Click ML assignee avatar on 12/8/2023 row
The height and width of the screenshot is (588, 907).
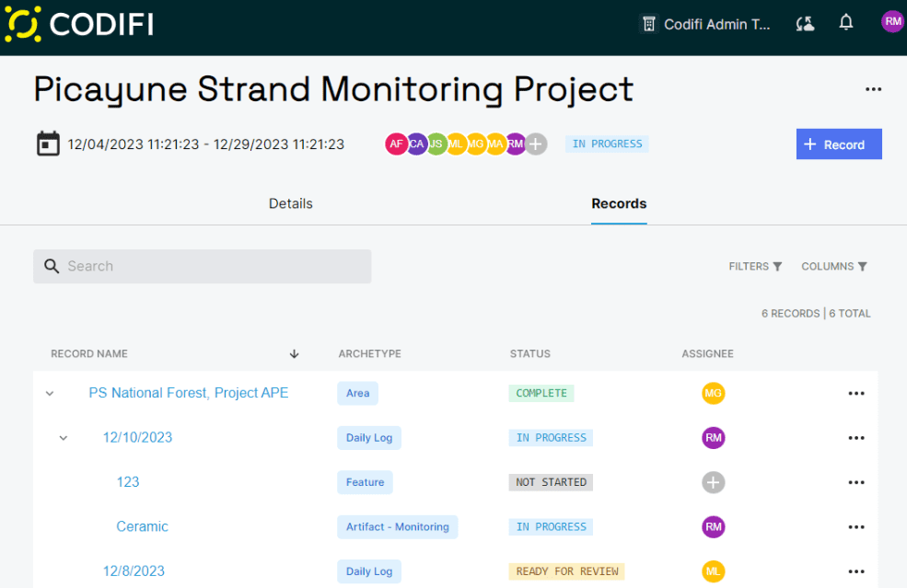[714, 571]
